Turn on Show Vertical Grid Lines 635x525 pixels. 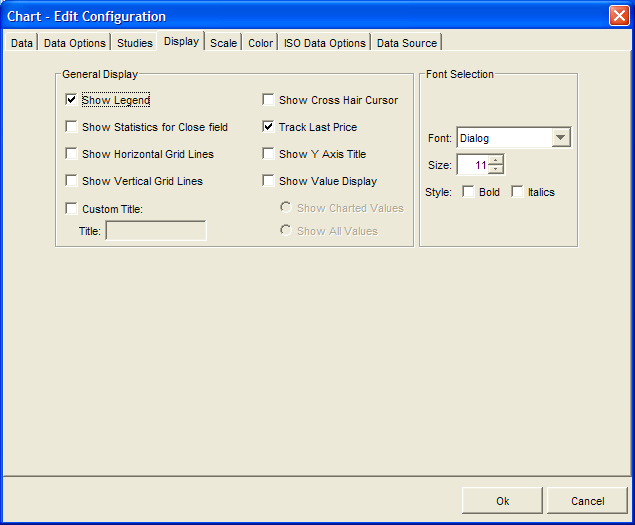(x=71, y=181)
